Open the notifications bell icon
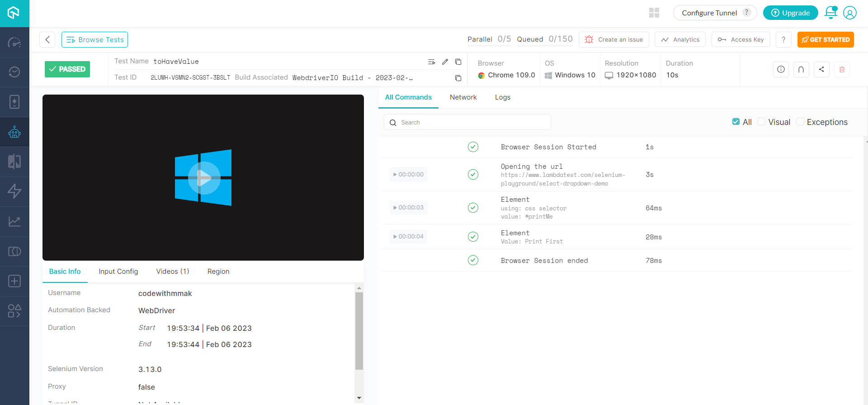 click(x=831, y=13)
